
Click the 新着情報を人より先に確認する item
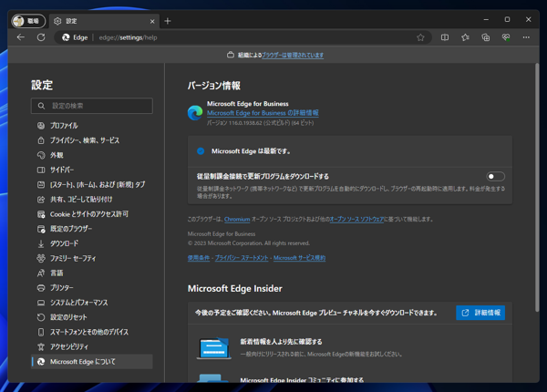[x=281, y=342]
